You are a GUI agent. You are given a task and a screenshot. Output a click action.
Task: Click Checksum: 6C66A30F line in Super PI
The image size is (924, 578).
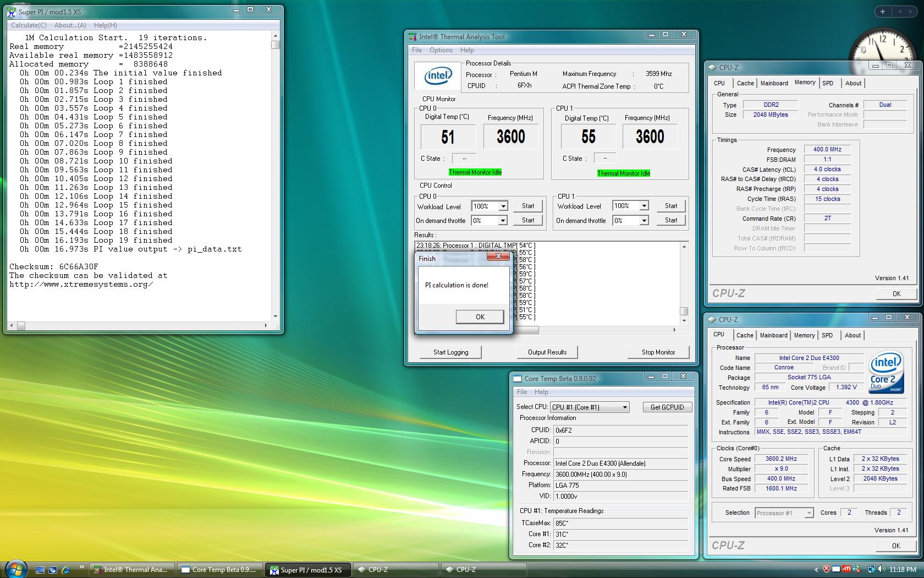point(53,266)
